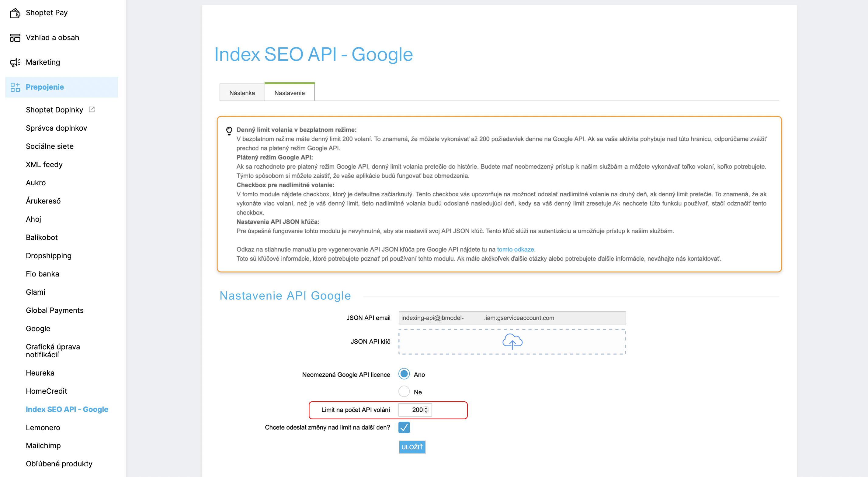The height and width of the screenshot is (477, 868).
Task: Toggle checkbox for sending changes next day
Action: pyautogui.click(x=404, y=427)
